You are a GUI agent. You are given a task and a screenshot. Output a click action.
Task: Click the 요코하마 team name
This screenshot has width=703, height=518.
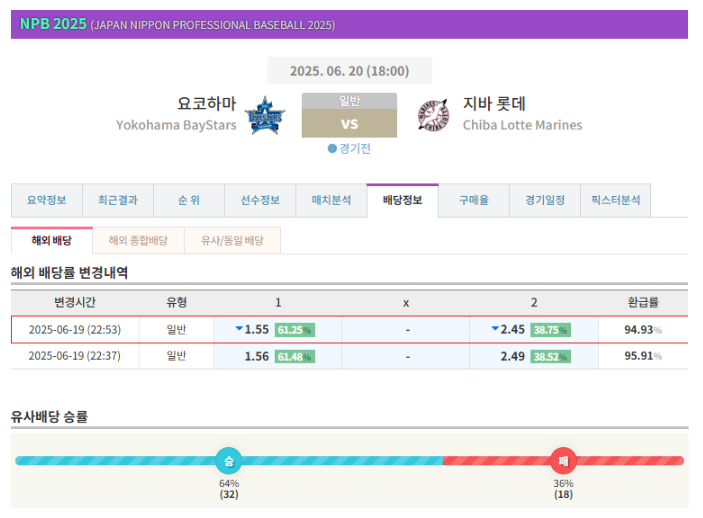coord(207,104)
